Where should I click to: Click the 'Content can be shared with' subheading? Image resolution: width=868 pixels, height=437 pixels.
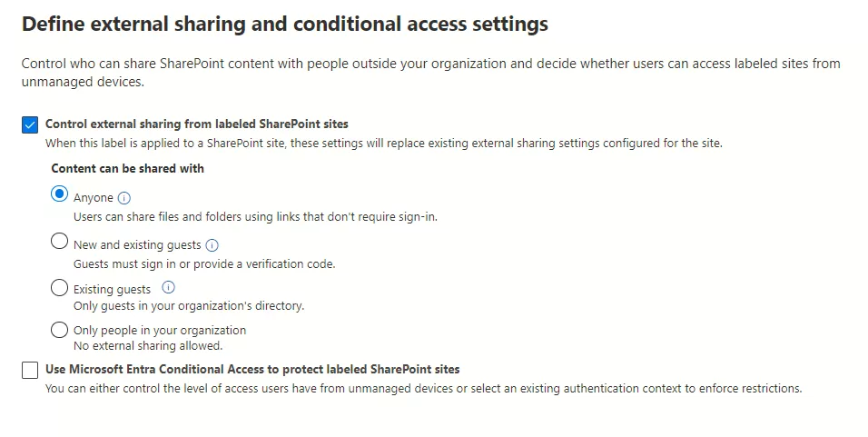[127, 169]
